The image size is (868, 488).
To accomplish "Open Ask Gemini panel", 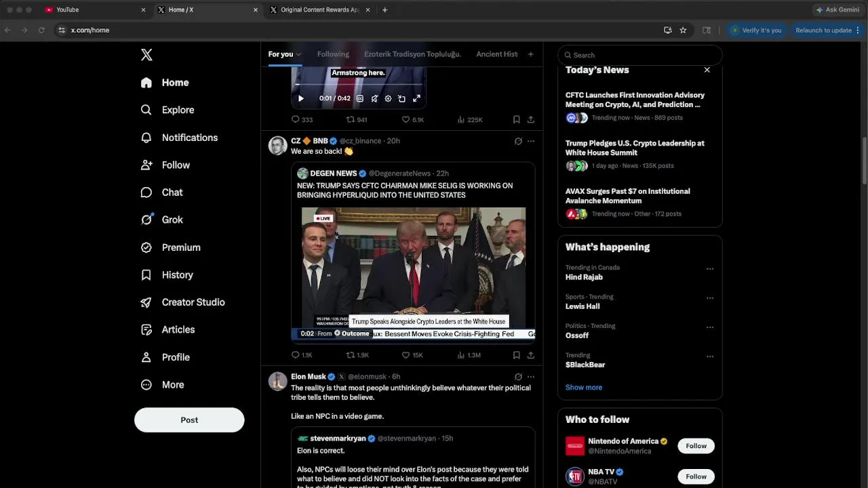I will pyautogui.click(x=838, y=9).
